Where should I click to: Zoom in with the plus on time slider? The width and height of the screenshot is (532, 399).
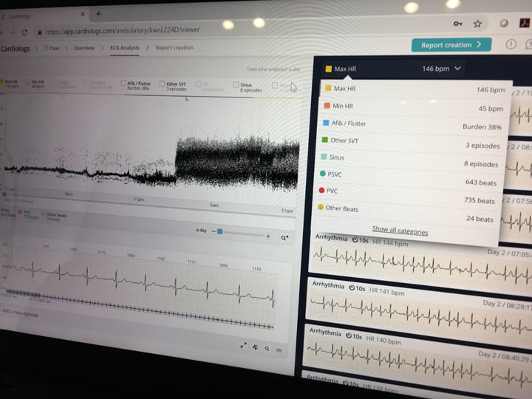pyautogui.click(x=268, y=236)
